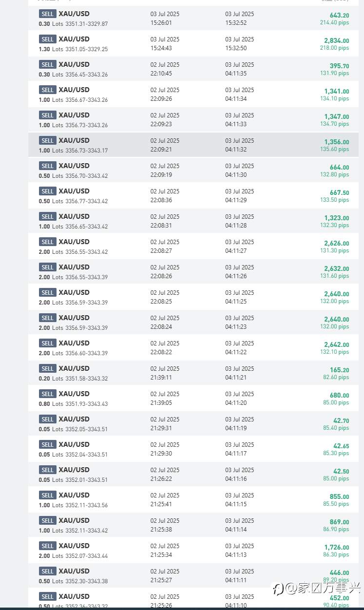Select the highlighted 3356.73-3343.17 trade row
Screen dimensions: 364x610
193,145
